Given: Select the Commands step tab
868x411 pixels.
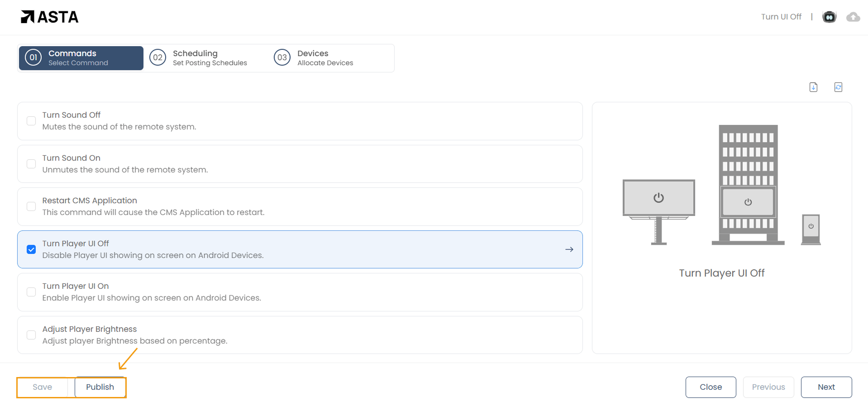Looking at the screenshot, I should (81, 58).
